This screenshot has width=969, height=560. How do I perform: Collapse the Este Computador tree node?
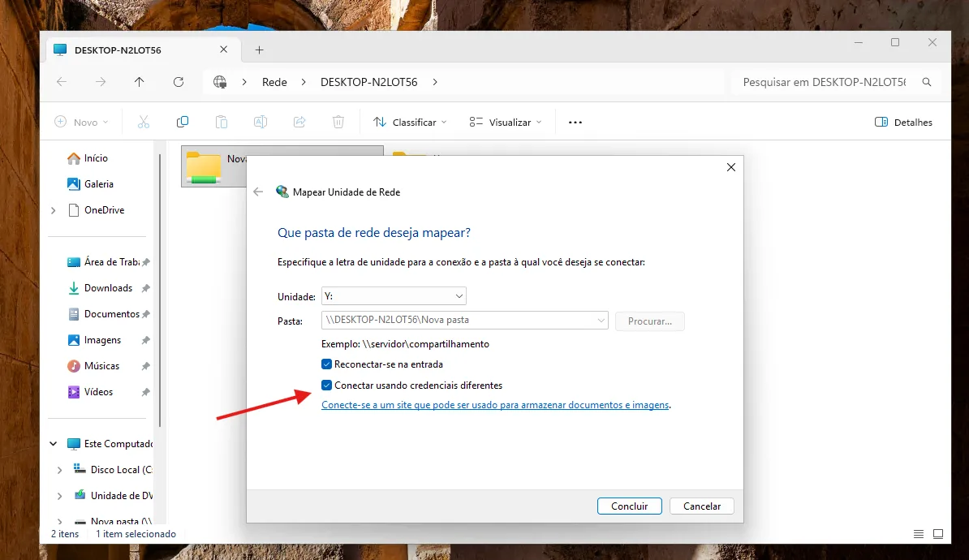click(53, 444)
